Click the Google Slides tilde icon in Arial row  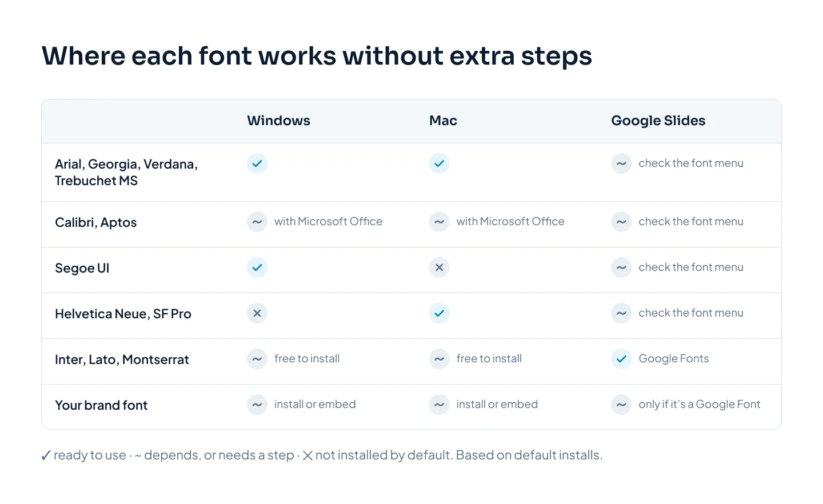tap(621, 163)
